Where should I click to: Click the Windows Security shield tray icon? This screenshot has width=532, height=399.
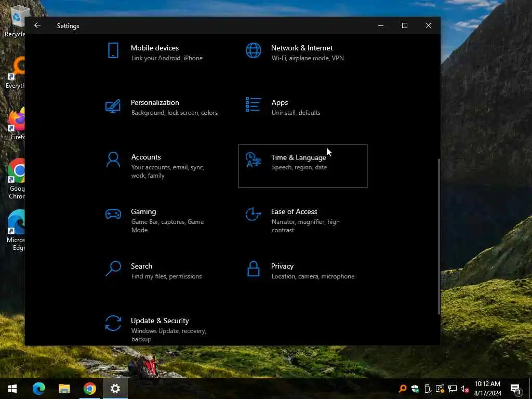(x=415, y=389)
